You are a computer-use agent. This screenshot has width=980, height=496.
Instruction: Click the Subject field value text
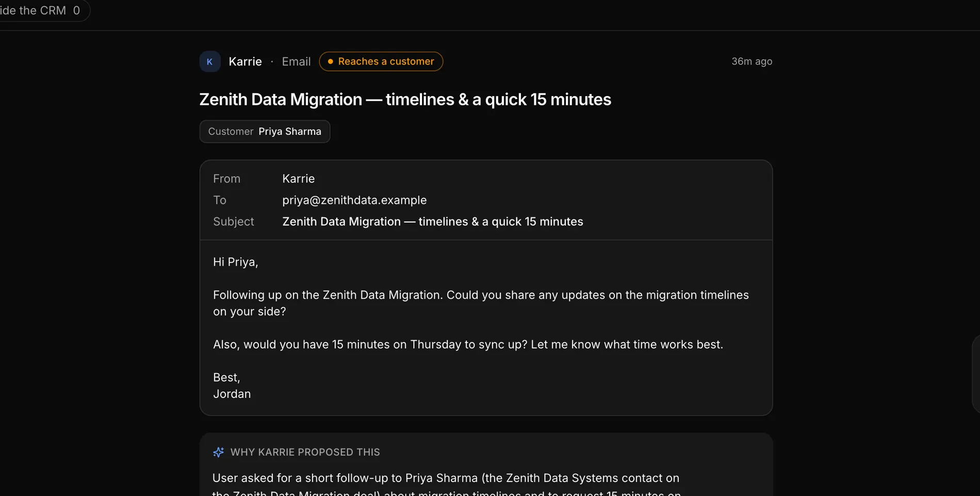432,221
